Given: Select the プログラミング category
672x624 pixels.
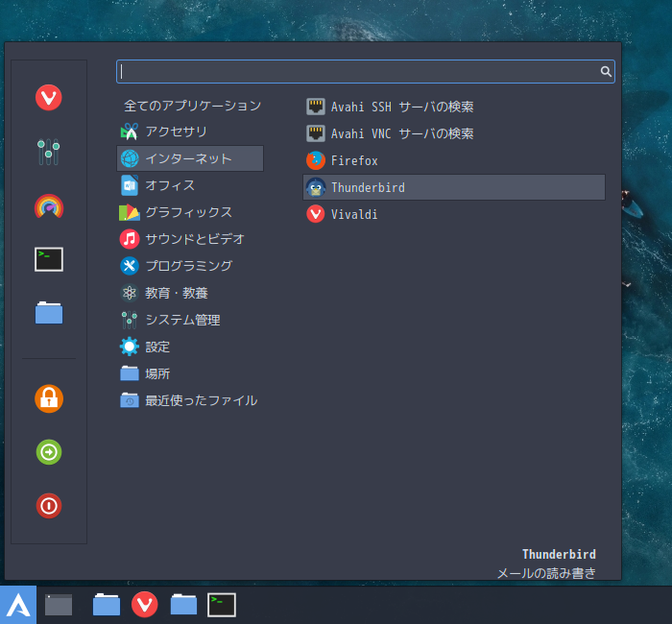Looking at the screenshot, I should [190, 266].
